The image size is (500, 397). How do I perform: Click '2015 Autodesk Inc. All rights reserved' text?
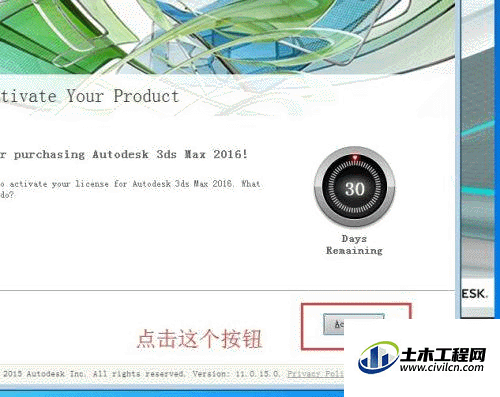(94, 374)
